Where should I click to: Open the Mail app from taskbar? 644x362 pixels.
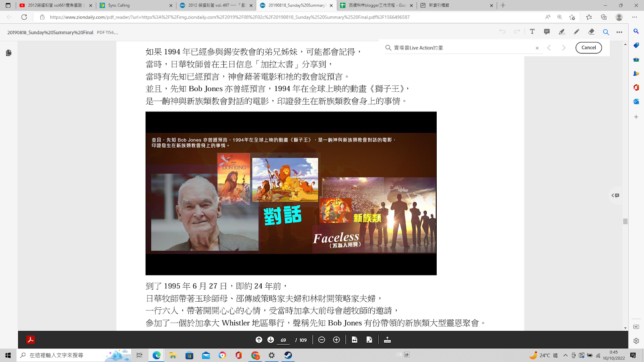click(x=206, y=355)
